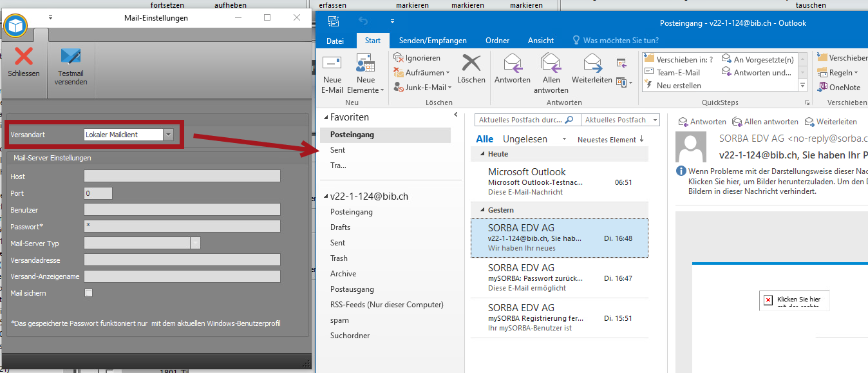Viewport: 868px width, 373px height.
Task: Click Weiterleiten in the reading pane header
Action: tap(831, 122)
